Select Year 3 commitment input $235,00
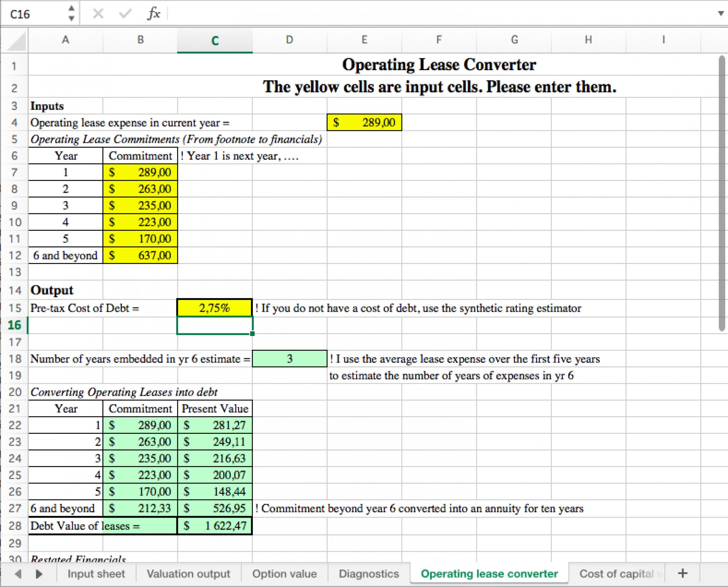 (140, 206)
